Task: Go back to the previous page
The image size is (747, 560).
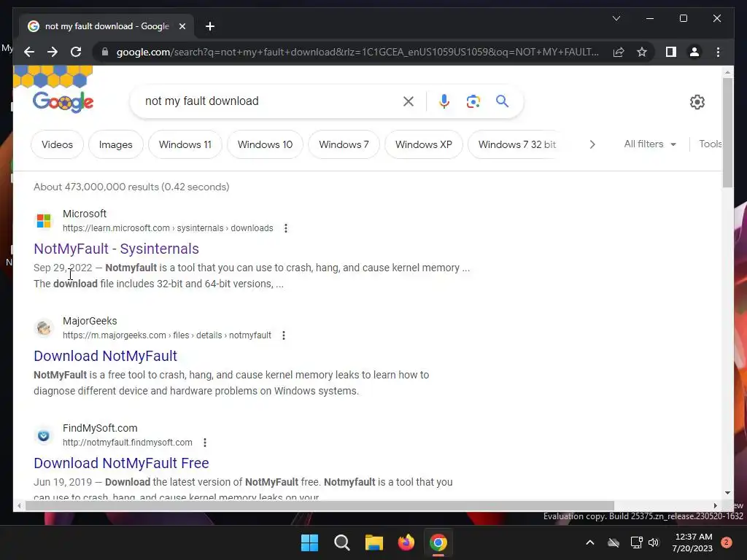Action: click(x=29, y=52)
